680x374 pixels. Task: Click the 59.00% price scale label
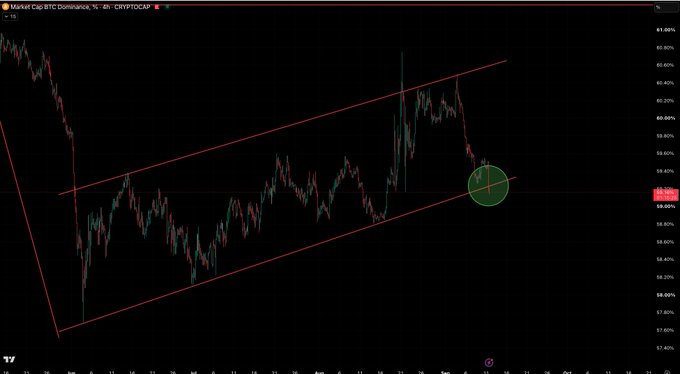click(665, 207)
